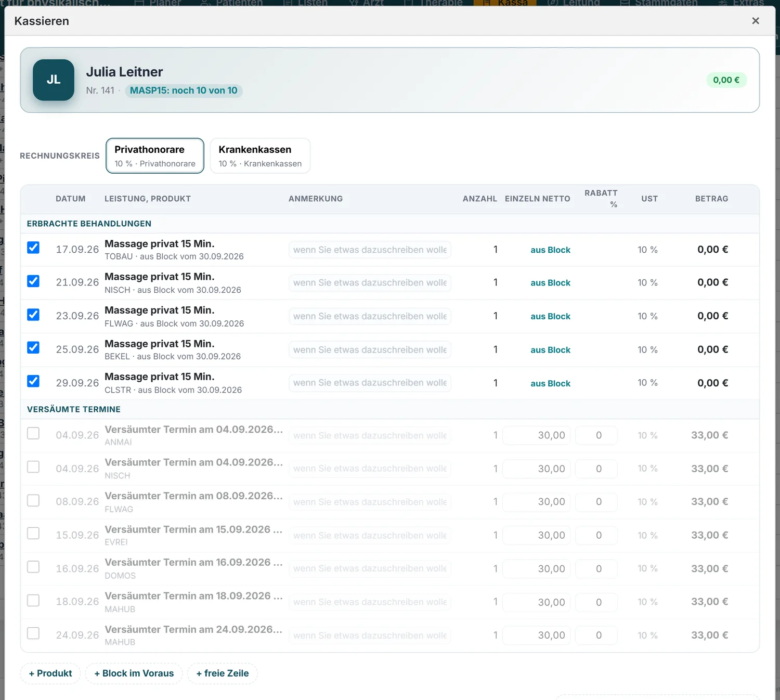Click the JL avatar of Julia Leitner

coord(54,80)
